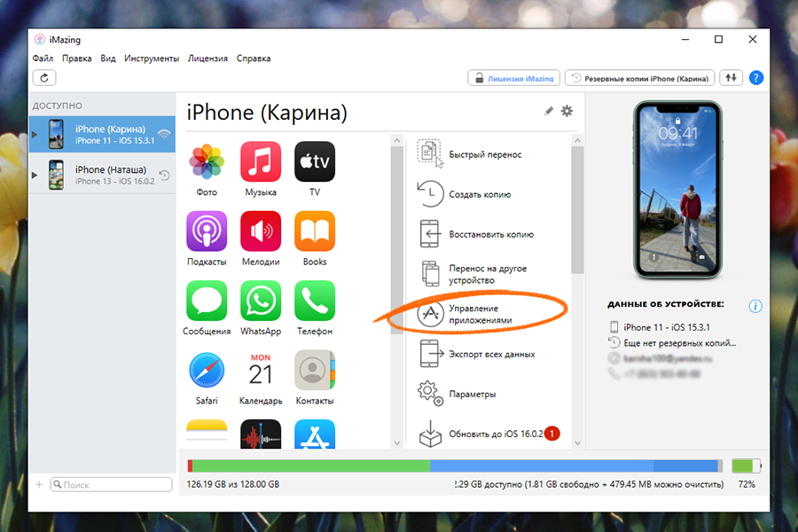Show device info via the blue i icon
798x532 pixels.
pyautogui.click(x=755, y=306)
